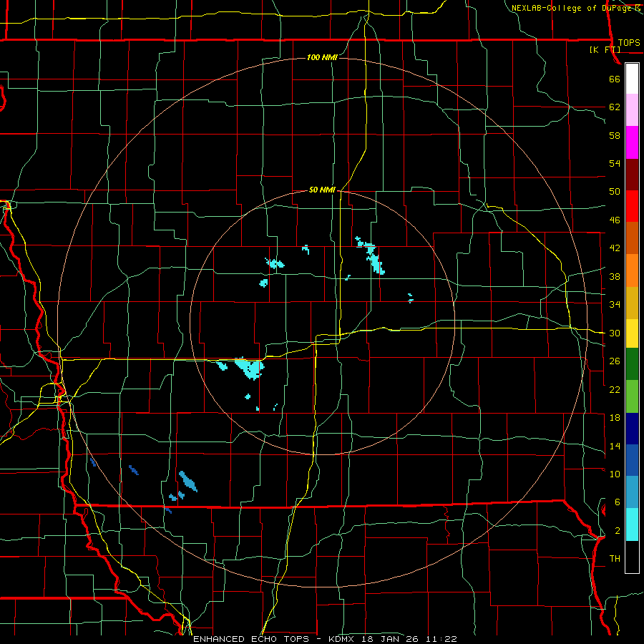Click the legend value 42

pos(615,248)
